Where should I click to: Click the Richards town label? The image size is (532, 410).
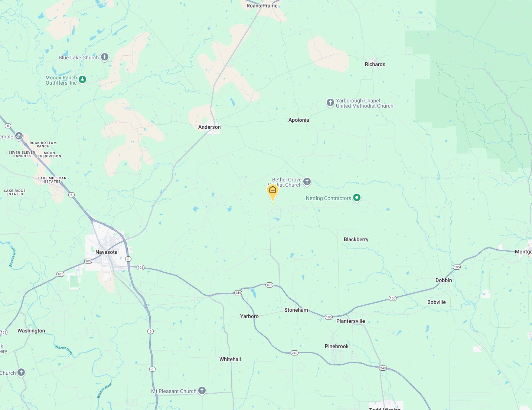click(x=375, y=64)
